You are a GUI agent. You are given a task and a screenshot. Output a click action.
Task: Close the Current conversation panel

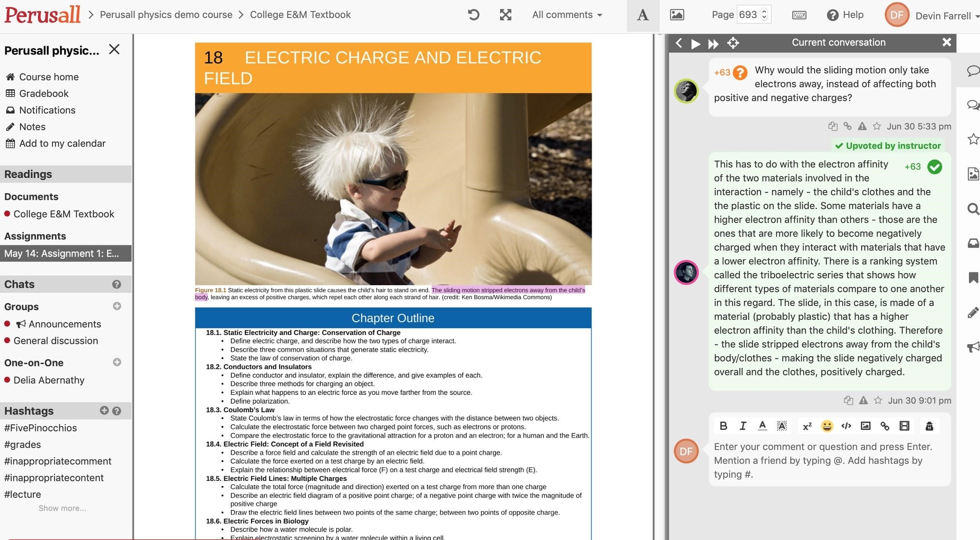(x=947, y=42)
